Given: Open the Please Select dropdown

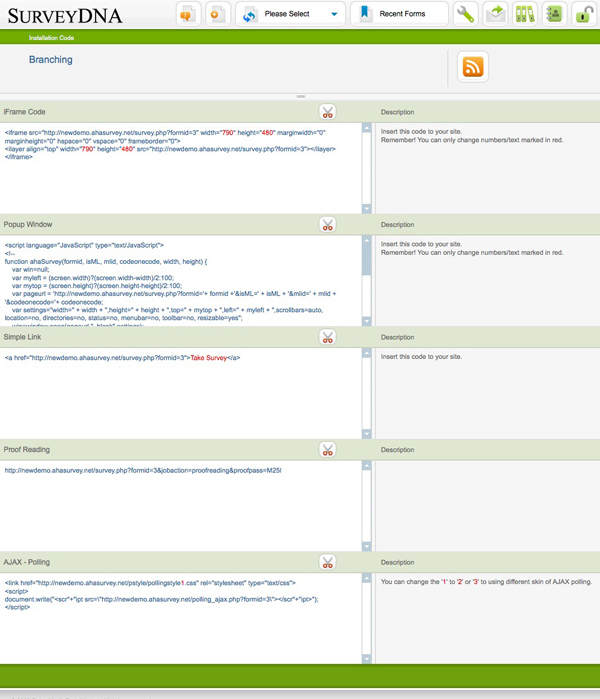Looking at the screenshot, I should pos(291,14).
